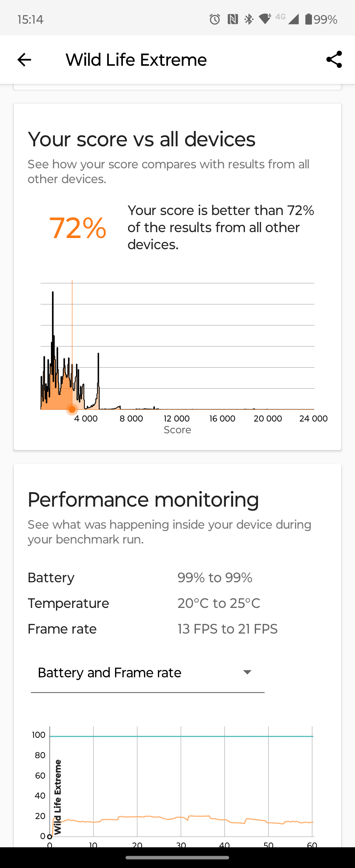Image resolution: width=355 pixels, height=868 pixels.
Task: Tap the share icon
Action: (x=334, y=60)
